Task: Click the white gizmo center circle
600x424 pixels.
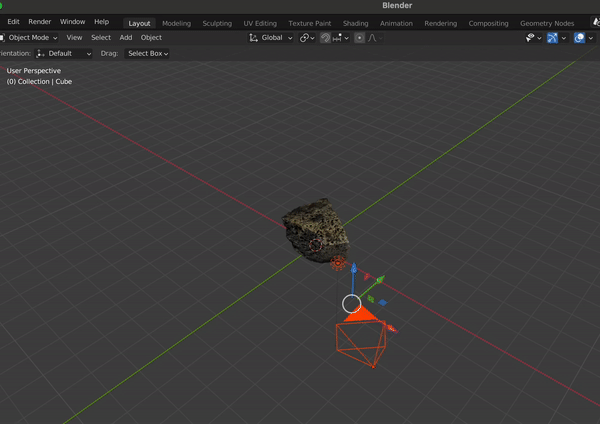Action: click(x=351, y=304)
